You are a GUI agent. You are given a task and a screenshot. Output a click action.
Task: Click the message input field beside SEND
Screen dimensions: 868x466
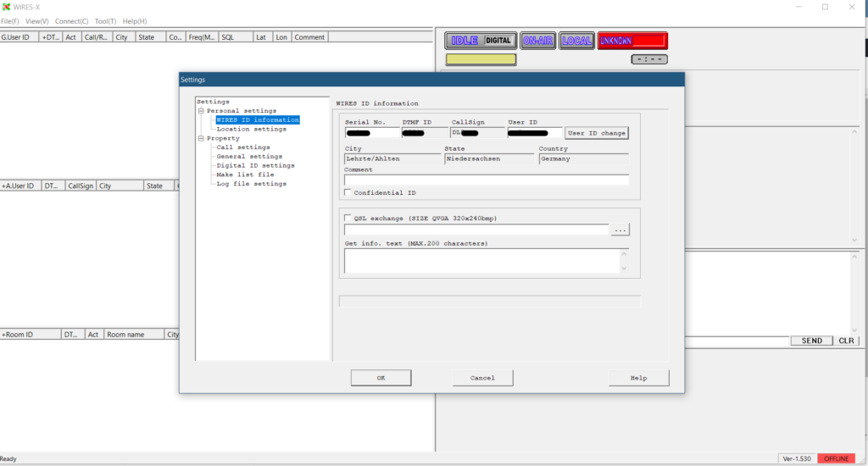click(x=737, y=341)
